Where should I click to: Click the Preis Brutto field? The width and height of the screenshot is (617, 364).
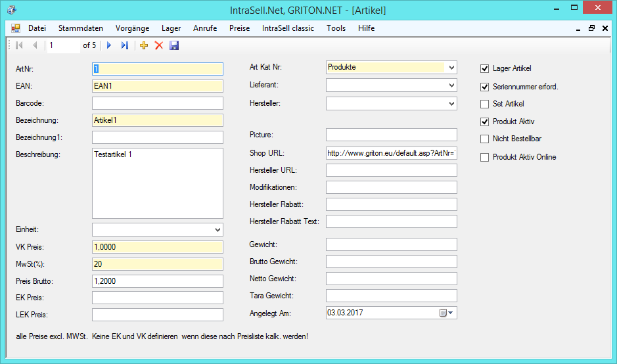coord(158,281)
